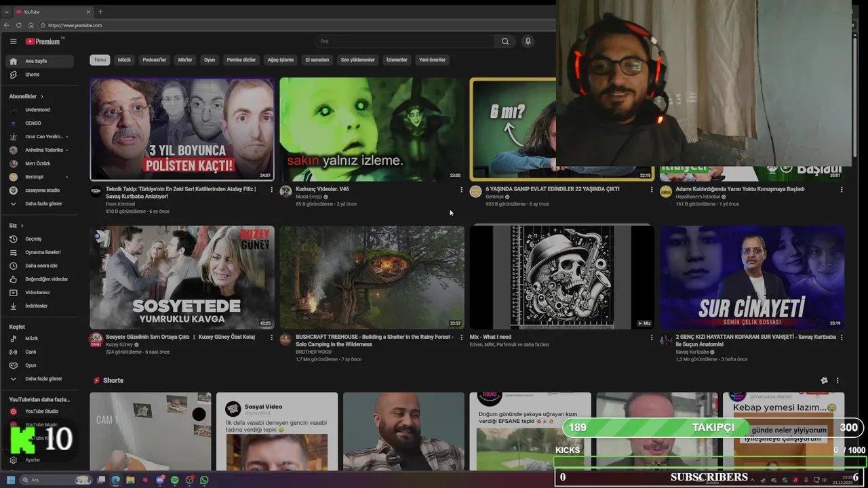The width and height of the screenshot is (868, 488).
Task: Open Discord from the taskbar
Action: click(160, 480)
